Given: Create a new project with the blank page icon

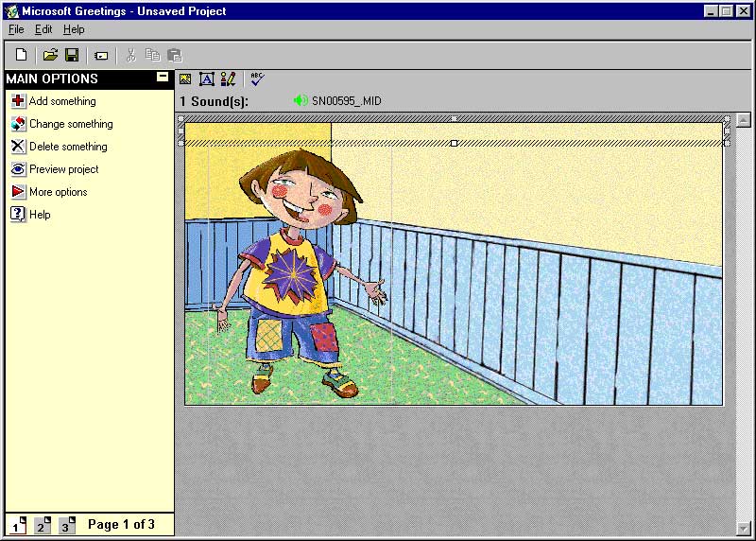Looking at the screenshot, I should (21, 55).
